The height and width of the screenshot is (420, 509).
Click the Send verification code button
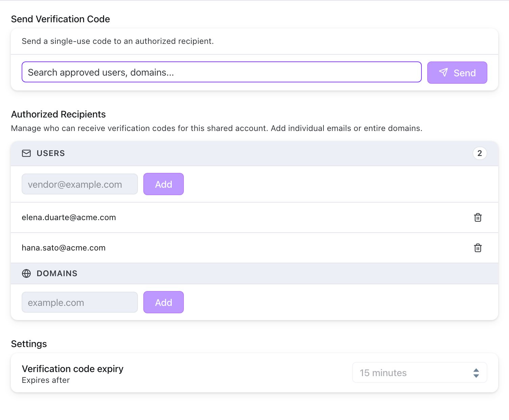pyautogui.click(x=457, y=73)
